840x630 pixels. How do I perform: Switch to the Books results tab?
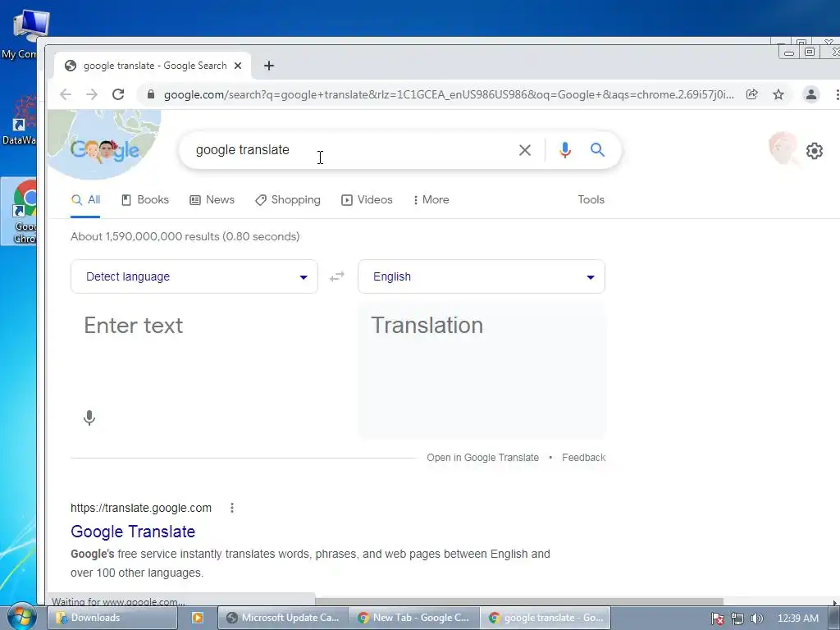145,200
